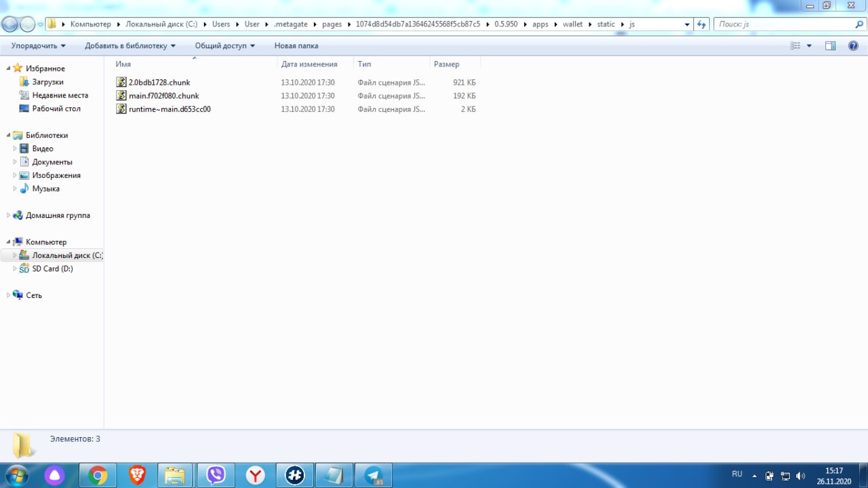Click the Explorer folder taskbar button
Image resolution: width=868 pixels, height=488 pixels.
tap(176, 475)
